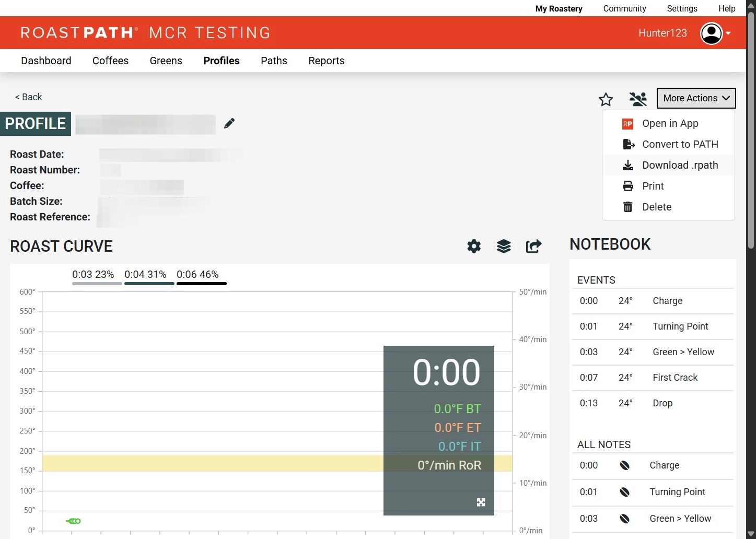
Task: Open the Paths tab
Action: pos(274,61)
